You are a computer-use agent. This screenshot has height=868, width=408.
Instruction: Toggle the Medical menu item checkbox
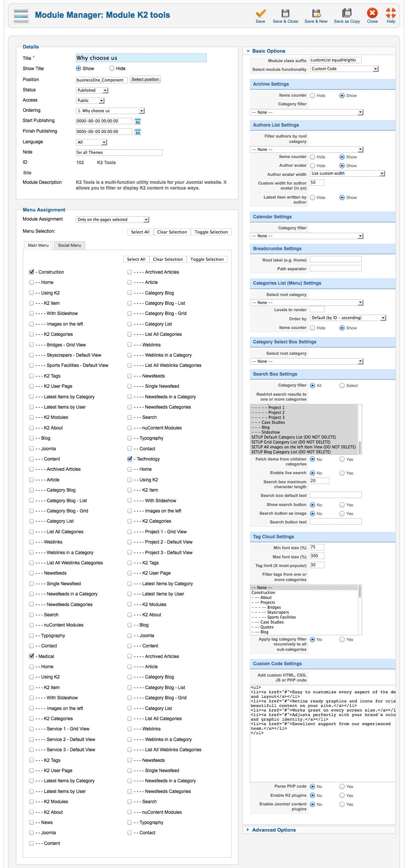pyautogui.click(x=31, y=656)
